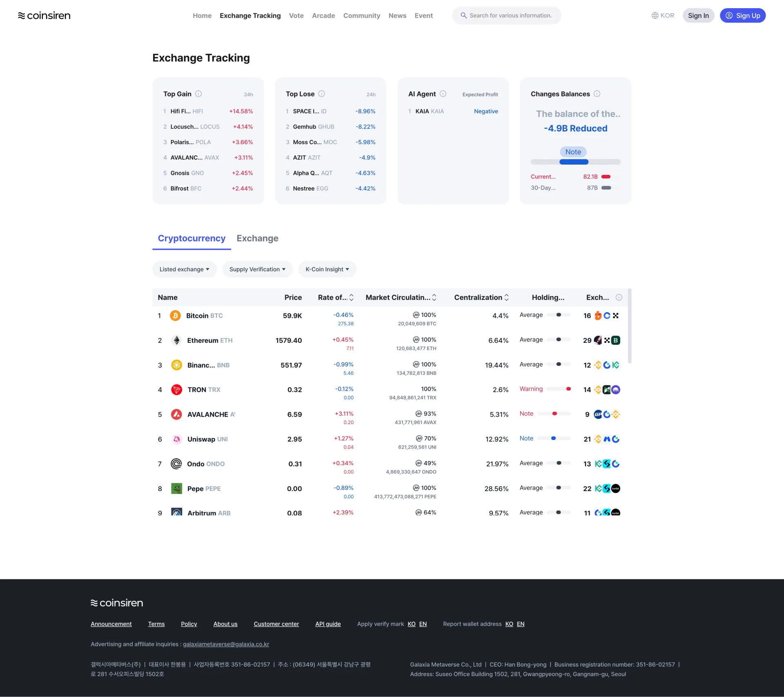This screenshot has height=697, width=784.
Task: Open the Arcade menu item
Action: 323,16
